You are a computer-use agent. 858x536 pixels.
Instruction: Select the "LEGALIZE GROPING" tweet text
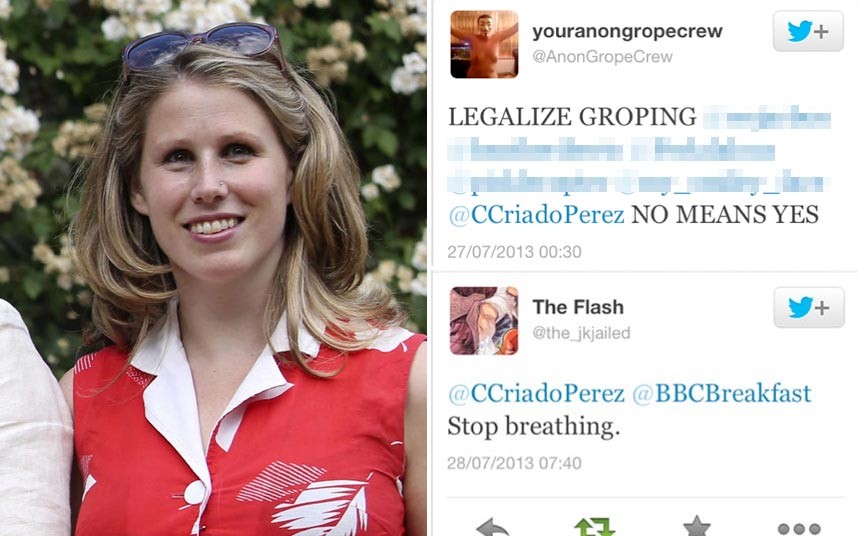(572, 116)
